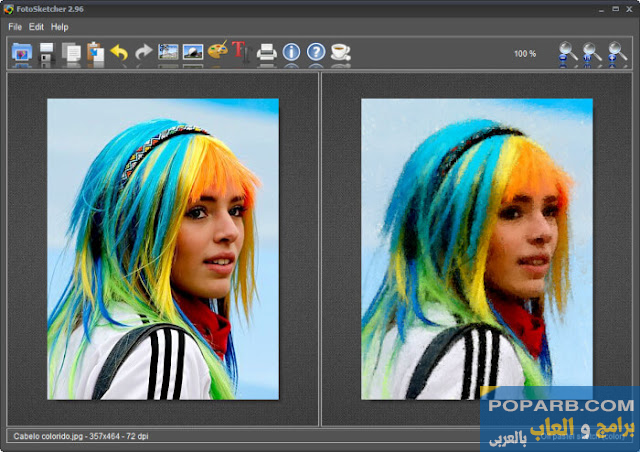
Task: Select the red Text tool icon
Action: click(x=240, y=51)
